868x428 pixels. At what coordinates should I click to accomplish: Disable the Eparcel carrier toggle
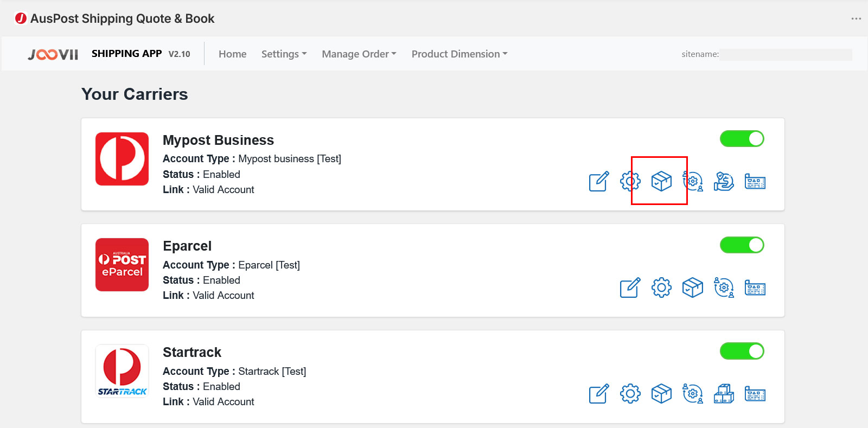tap(742, 245)
